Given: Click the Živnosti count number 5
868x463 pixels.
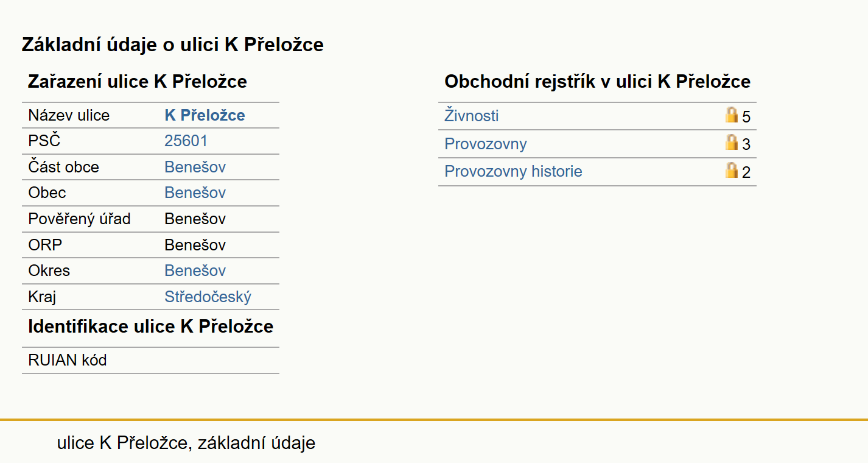Looking at the screenshot, I should [x=746, y=117].
